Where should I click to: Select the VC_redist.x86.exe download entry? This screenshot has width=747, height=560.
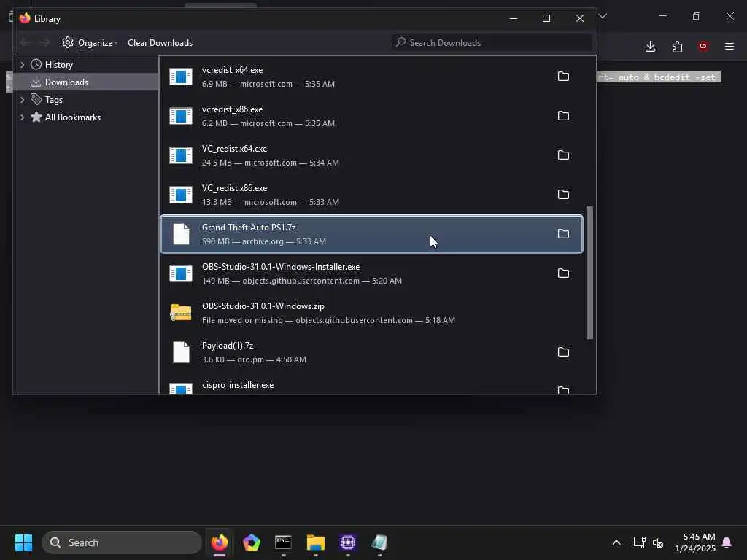371,195
